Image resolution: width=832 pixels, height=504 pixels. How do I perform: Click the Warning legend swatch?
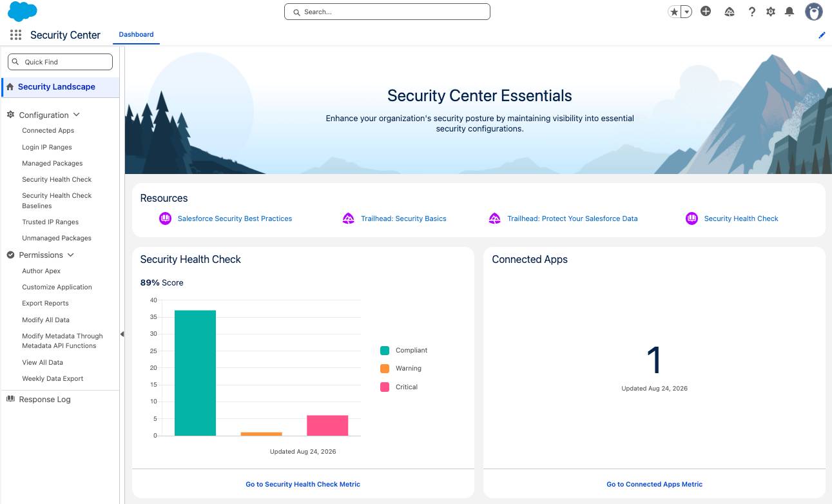385,369
